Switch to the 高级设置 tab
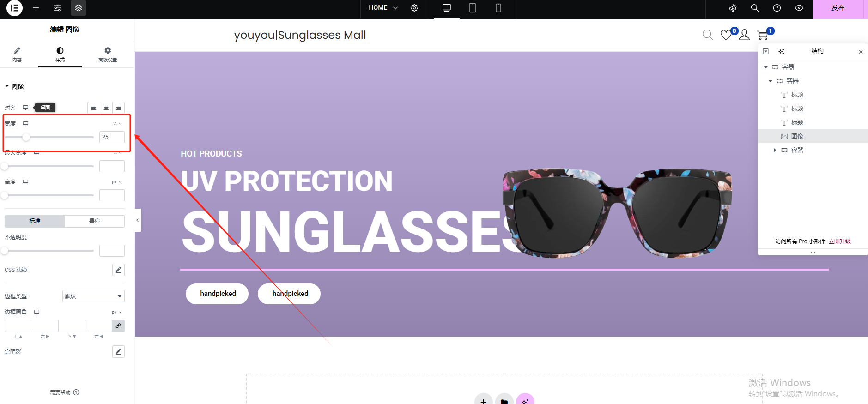Viewport: 868px width, 404px height. pyautogui.click(x=108, y=54)
